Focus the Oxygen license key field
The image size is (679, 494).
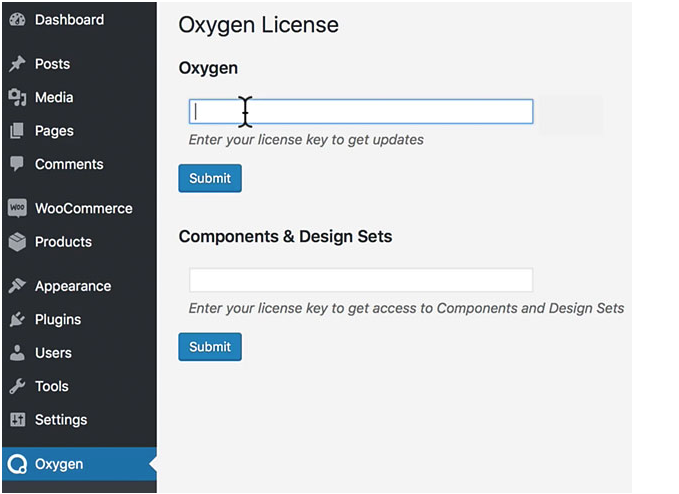click(x=361, y=111)
